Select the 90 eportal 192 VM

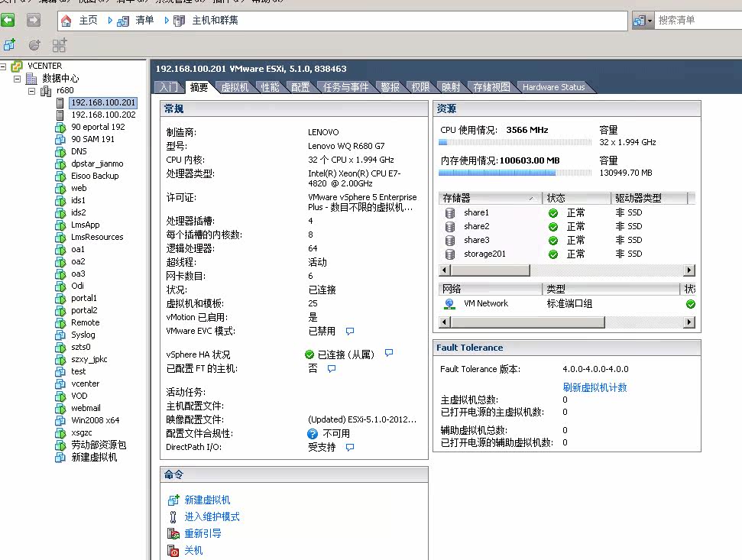tap(98, 128)
